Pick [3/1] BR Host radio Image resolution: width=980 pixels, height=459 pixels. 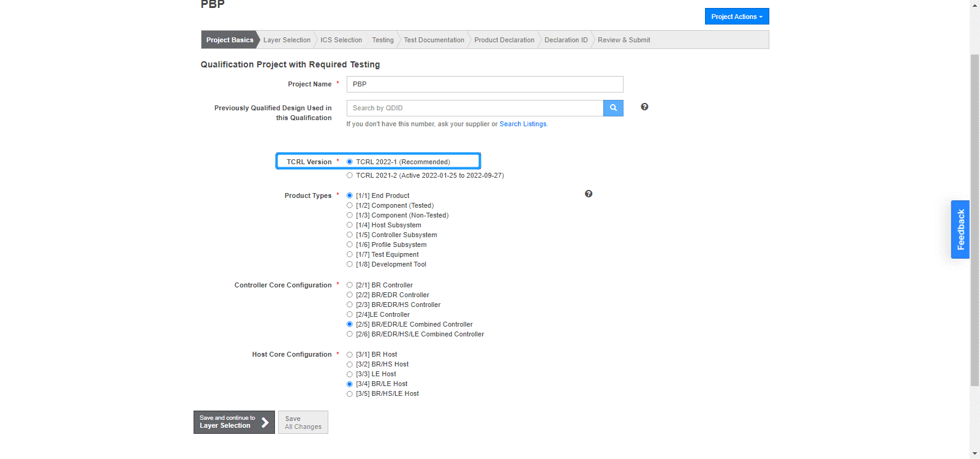pos(350,354)
